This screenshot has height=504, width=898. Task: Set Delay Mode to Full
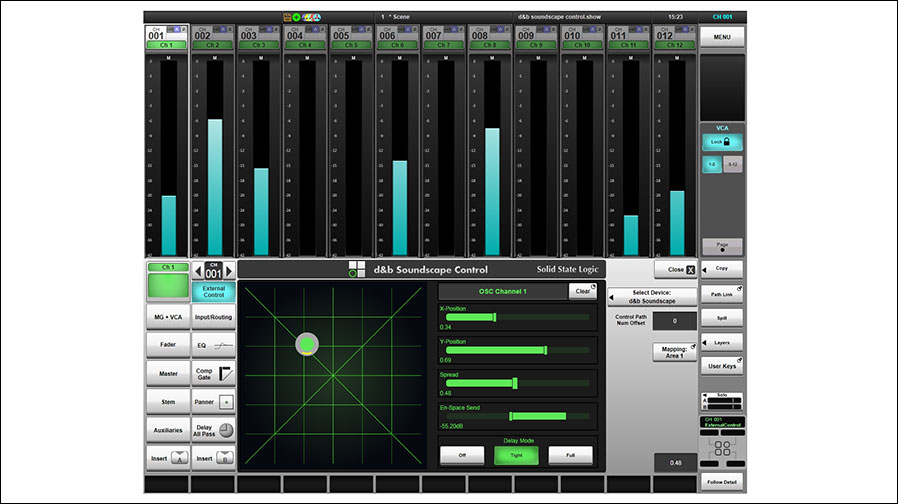click(570, 455)
